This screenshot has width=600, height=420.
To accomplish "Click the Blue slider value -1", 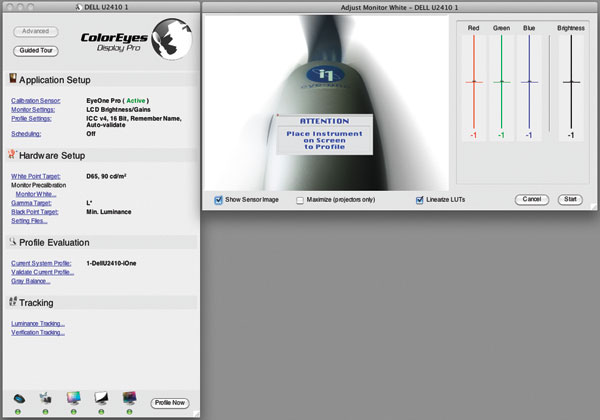I will click(x=529, y=135).
